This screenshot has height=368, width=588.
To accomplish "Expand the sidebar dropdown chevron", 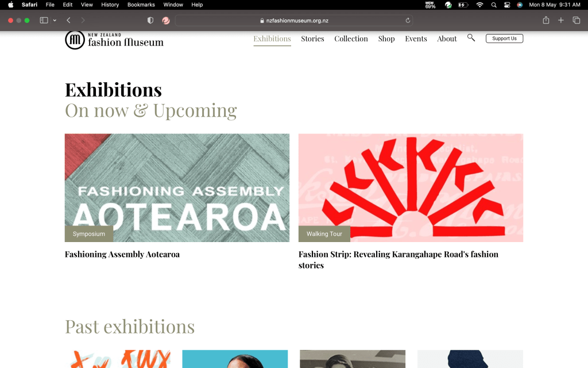I will tap(55, 20).
